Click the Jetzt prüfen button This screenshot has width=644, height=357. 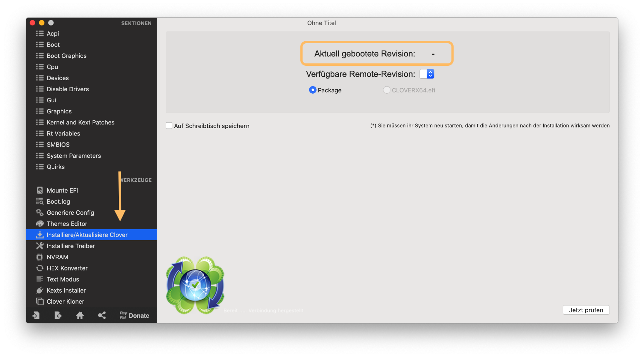coord(586,310)
